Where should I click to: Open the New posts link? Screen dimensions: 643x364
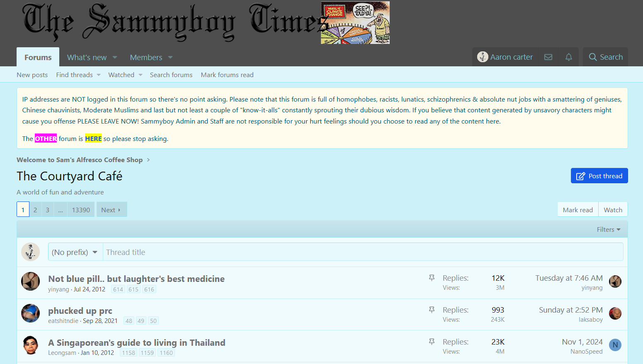(32, 75)
